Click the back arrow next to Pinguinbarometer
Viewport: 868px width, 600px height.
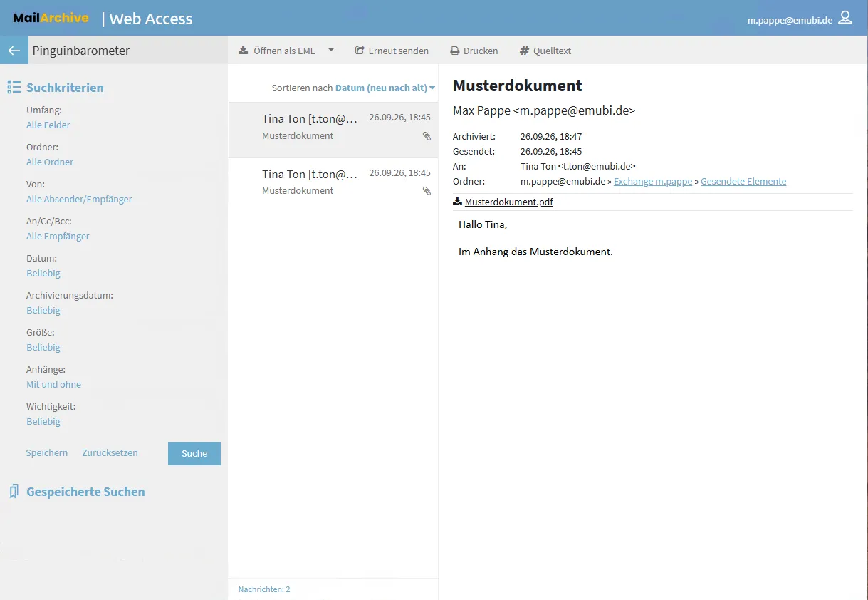point(14,51)
